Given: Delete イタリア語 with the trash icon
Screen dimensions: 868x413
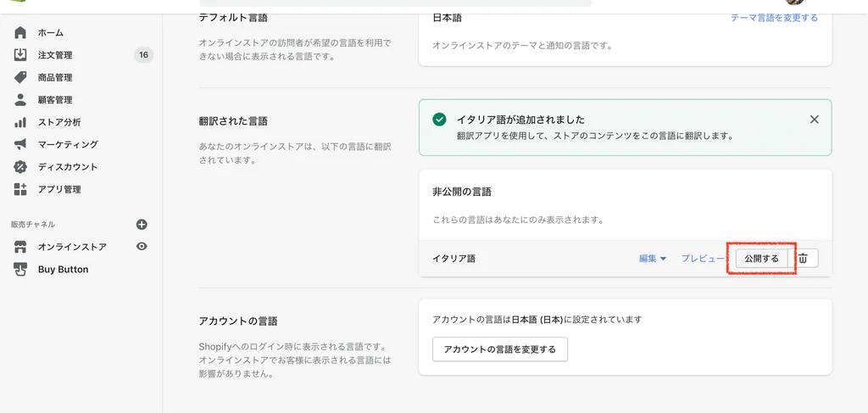Looking at the screenshot, I should click(803, 259).
